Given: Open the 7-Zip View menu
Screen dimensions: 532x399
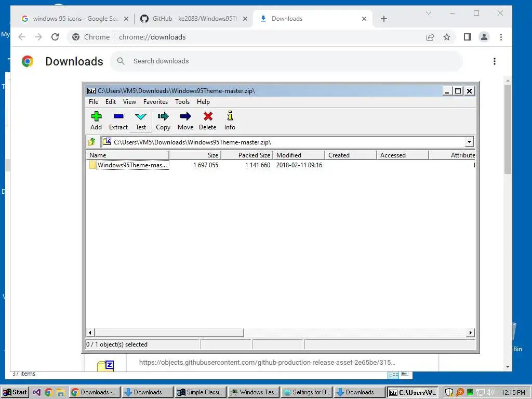Looking at the screenshot, I should click(x=129, y=102).
